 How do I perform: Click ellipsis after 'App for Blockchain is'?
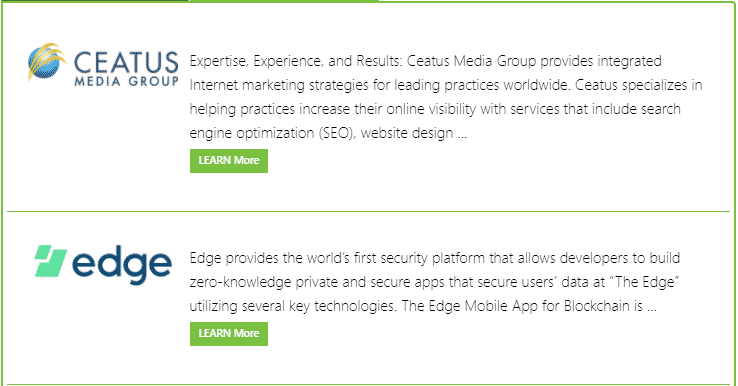coord(652,306)
